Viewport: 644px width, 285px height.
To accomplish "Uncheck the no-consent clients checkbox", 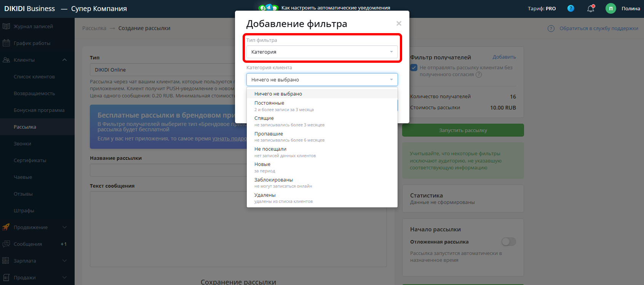I will (x=414, y=68).
